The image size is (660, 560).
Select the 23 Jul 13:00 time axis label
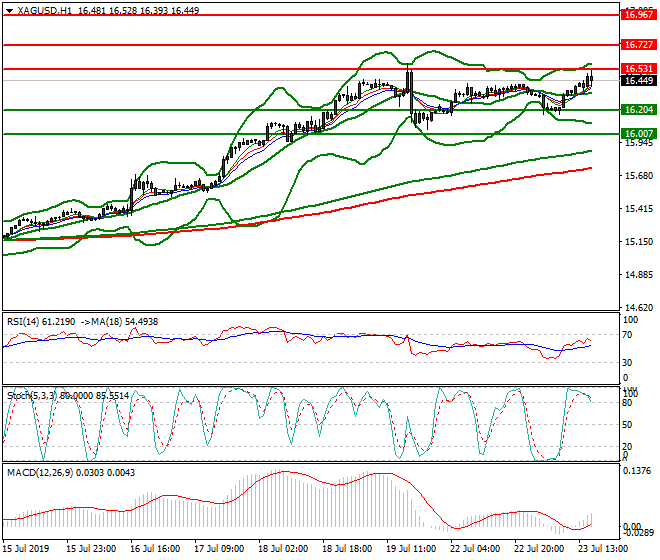coord(603,549)
